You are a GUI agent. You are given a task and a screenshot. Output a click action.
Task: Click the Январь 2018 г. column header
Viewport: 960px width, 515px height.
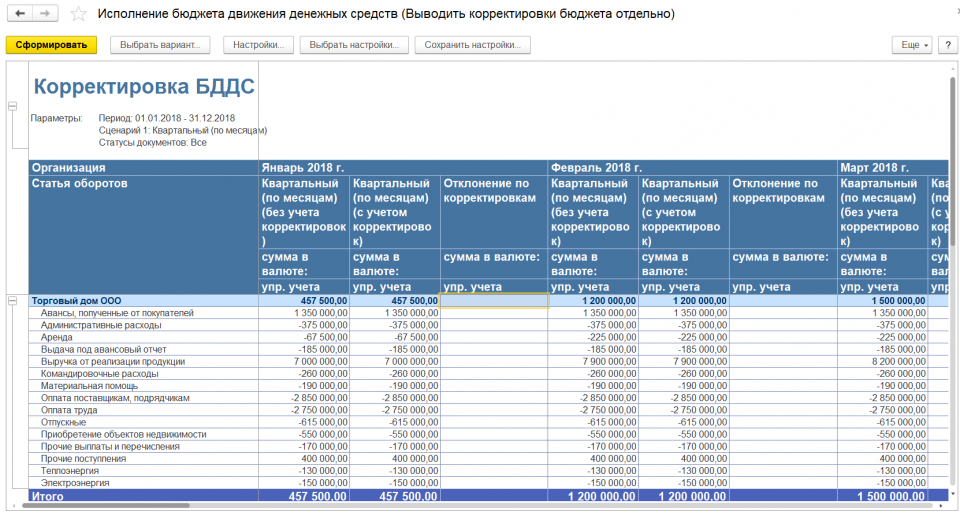402,167
